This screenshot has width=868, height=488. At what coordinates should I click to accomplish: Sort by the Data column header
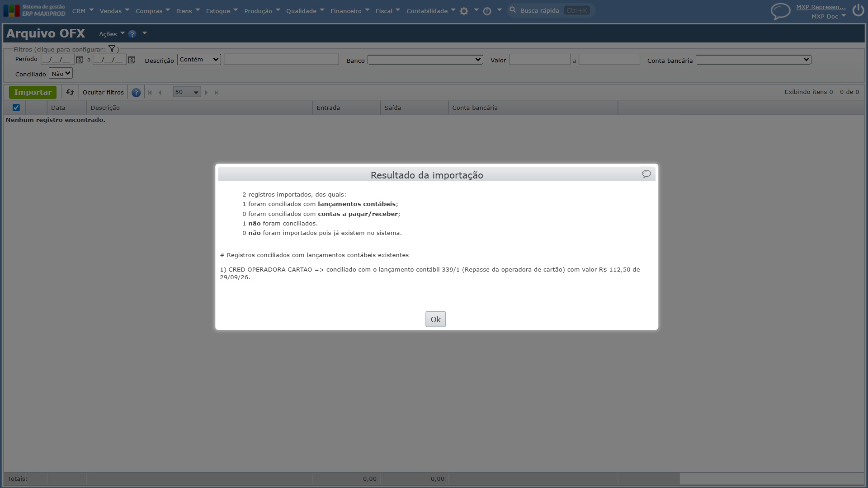67,108
